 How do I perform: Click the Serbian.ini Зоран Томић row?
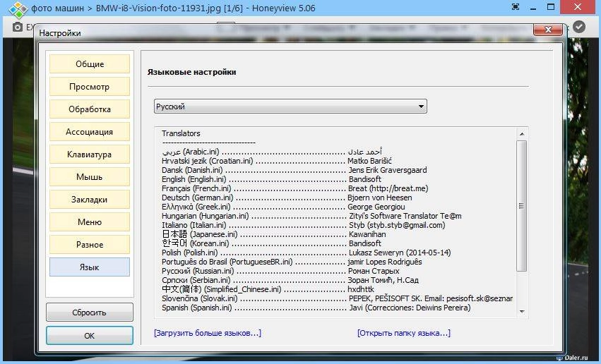click(290, 280)
